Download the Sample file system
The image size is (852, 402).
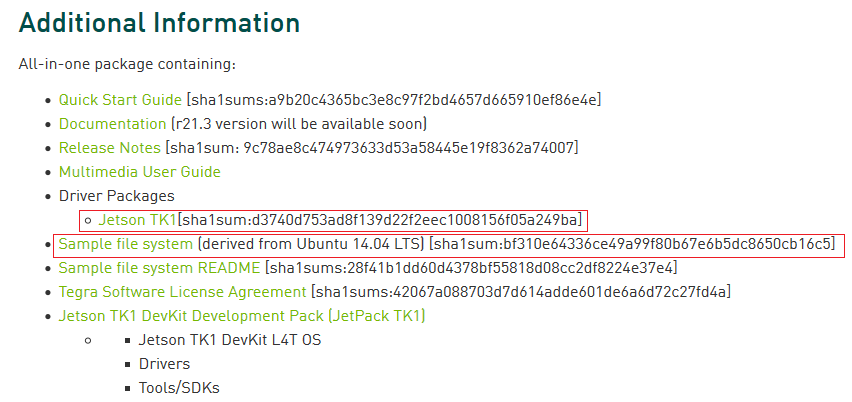(x=126, y=244)
